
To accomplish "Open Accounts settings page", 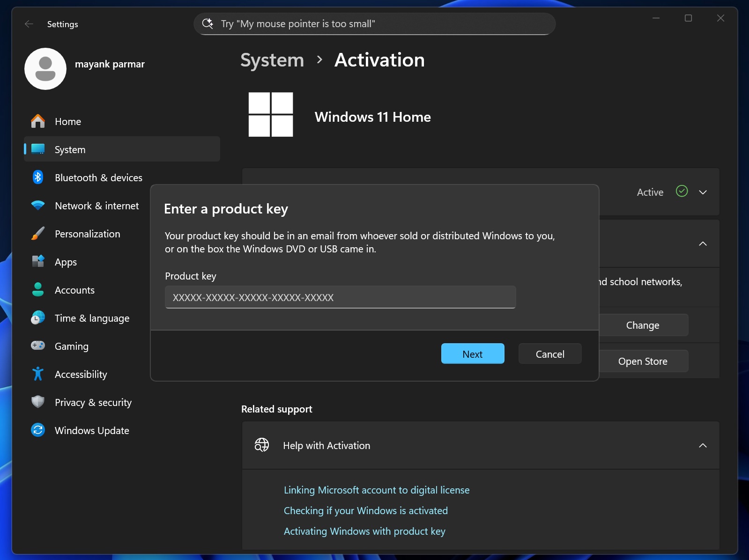I will 87,290.
